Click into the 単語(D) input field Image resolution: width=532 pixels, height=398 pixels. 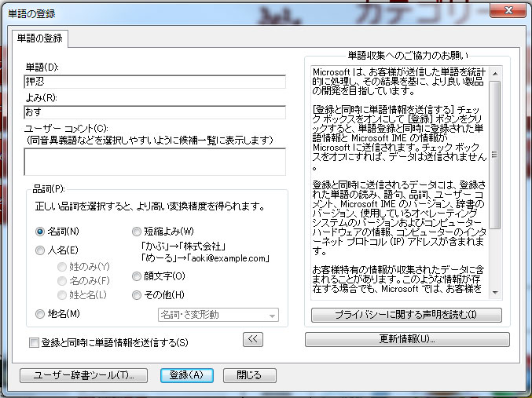tap(155, 82)
